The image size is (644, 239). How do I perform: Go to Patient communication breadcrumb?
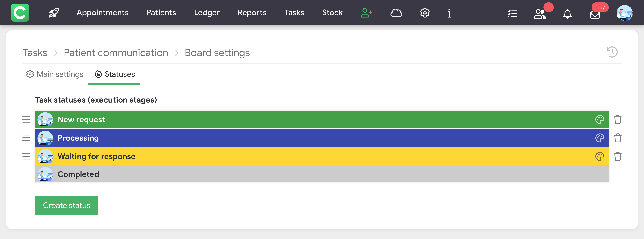point(116,53)
